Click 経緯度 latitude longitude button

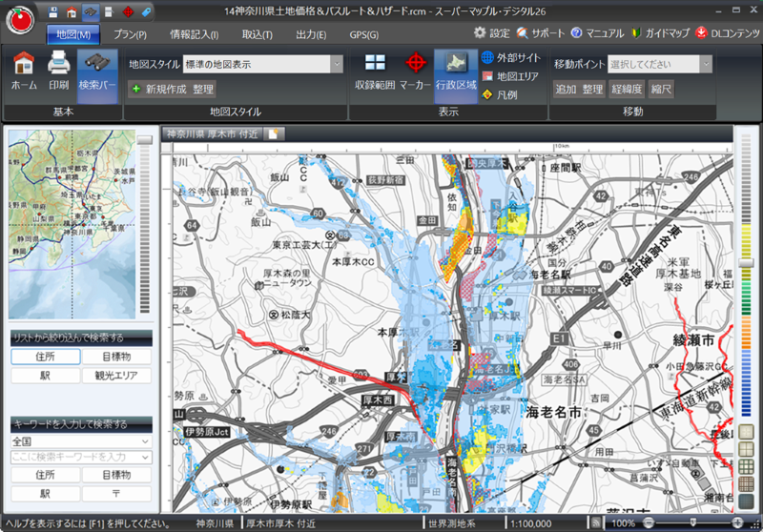(x=627, y=89)
